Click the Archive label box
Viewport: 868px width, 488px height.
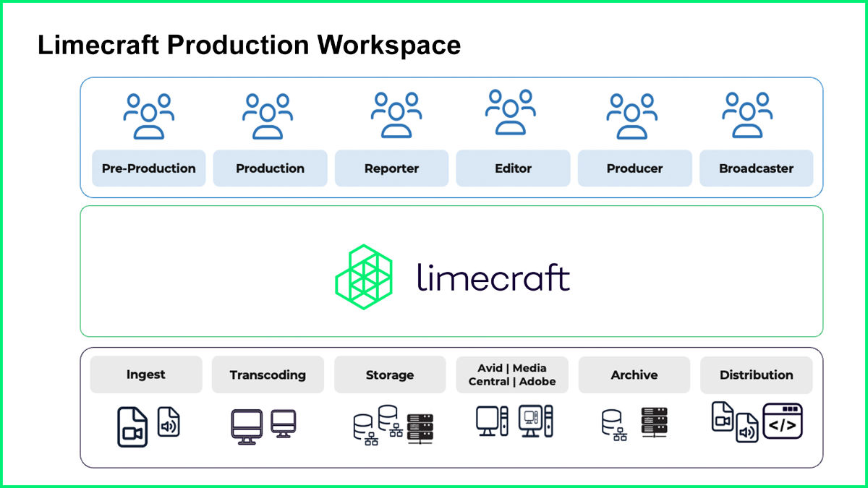pos(634,374)
